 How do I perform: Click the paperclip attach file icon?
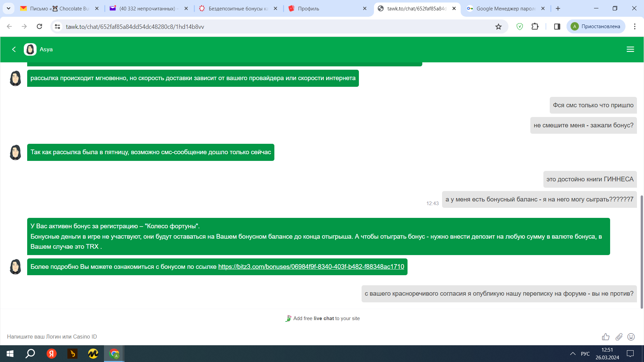click(x=619, y=337)
